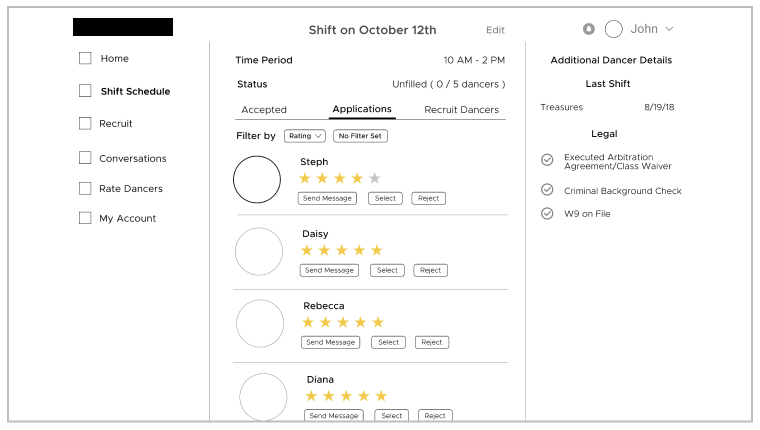The height and width of the screenshot is (430, 760).
Task: Reject Daisy's application
Action: [430, 270]
